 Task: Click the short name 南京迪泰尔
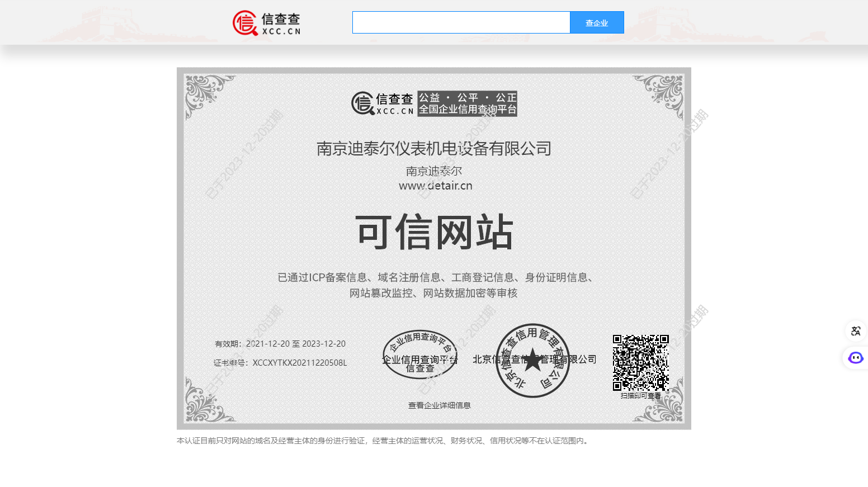click(433, 171)
